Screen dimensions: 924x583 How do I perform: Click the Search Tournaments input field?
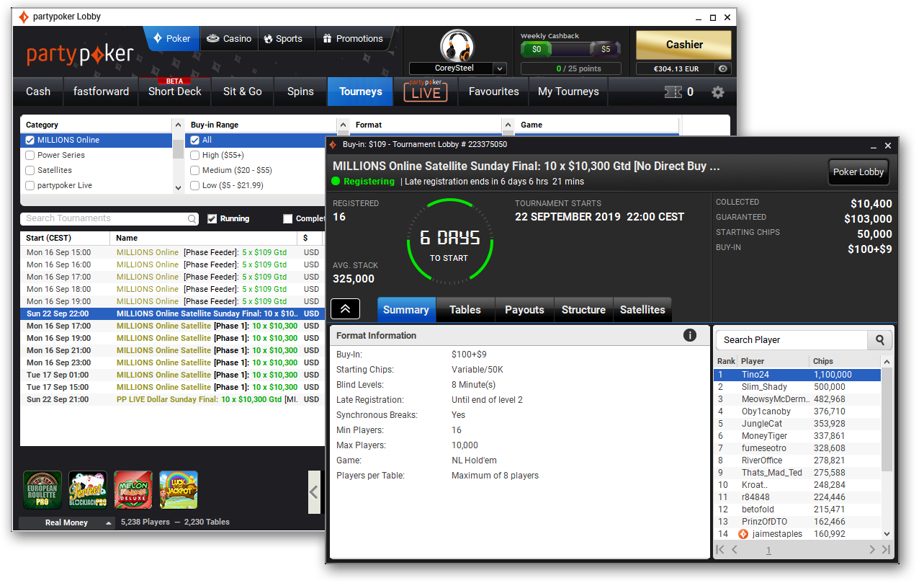[x=104, y=219]
